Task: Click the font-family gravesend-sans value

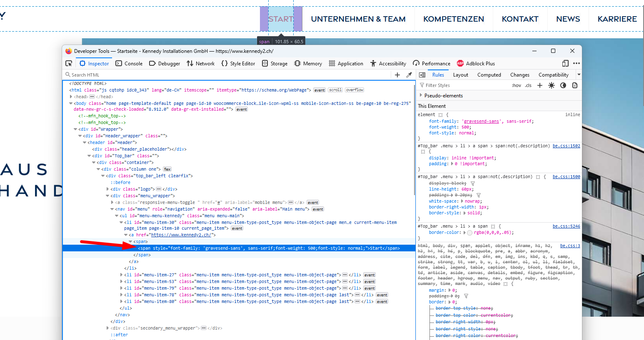Action: 481,122
